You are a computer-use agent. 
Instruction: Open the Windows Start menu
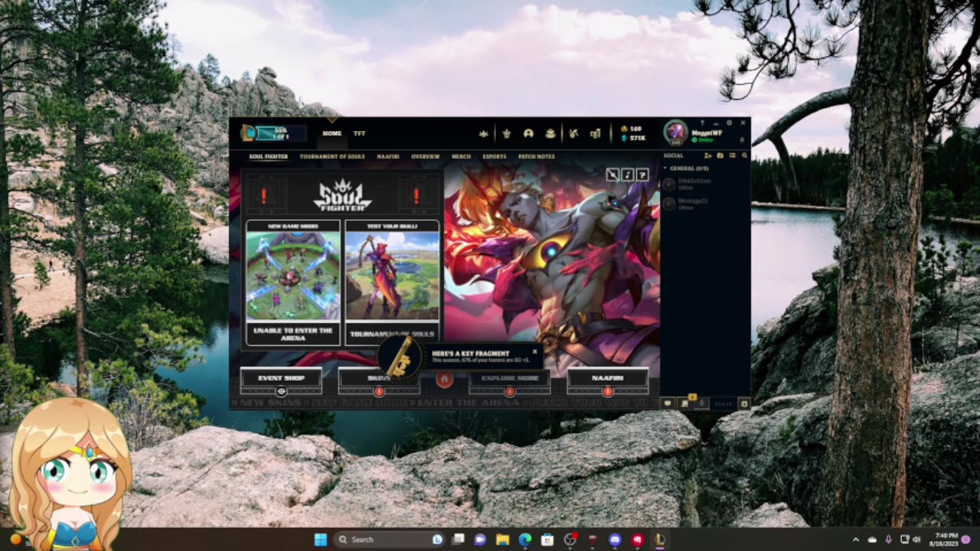click(321, 540)
